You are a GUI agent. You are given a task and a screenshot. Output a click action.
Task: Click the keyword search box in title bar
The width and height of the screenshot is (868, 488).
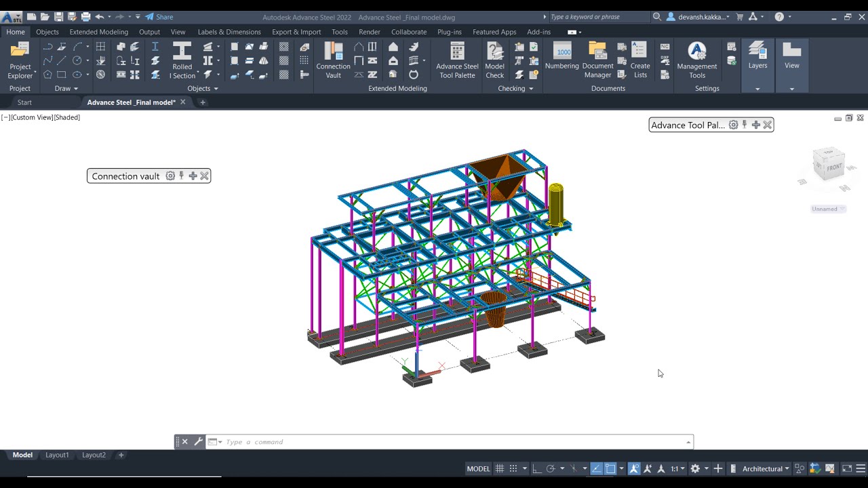pos(599,17)
